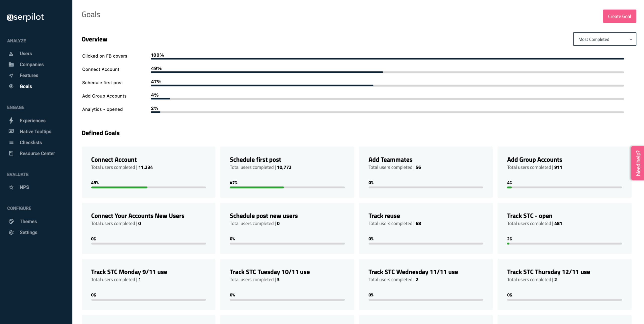Click the 'Goals' page title
644x324 pixels.
tap(91, 15)
